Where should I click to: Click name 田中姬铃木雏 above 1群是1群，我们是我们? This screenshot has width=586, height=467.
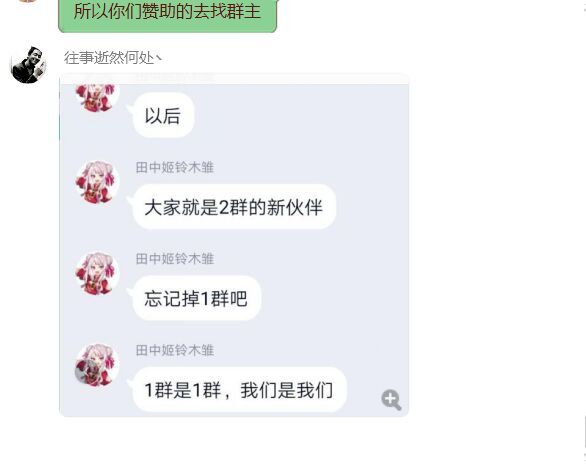pyautogui.click(x=175, y=350)
